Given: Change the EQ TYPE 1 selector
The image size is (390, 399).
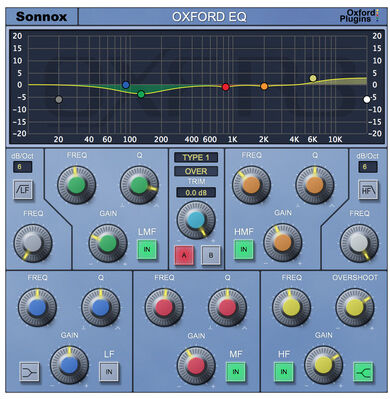Looking at the screenshot, I should [x=196, y=157].
